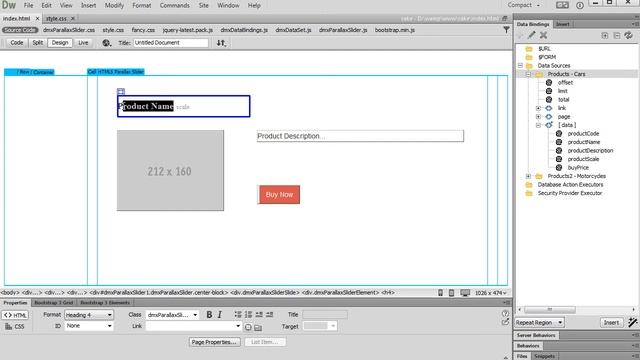Open the Modify menu
640x360 pixels.
point(114,5)
